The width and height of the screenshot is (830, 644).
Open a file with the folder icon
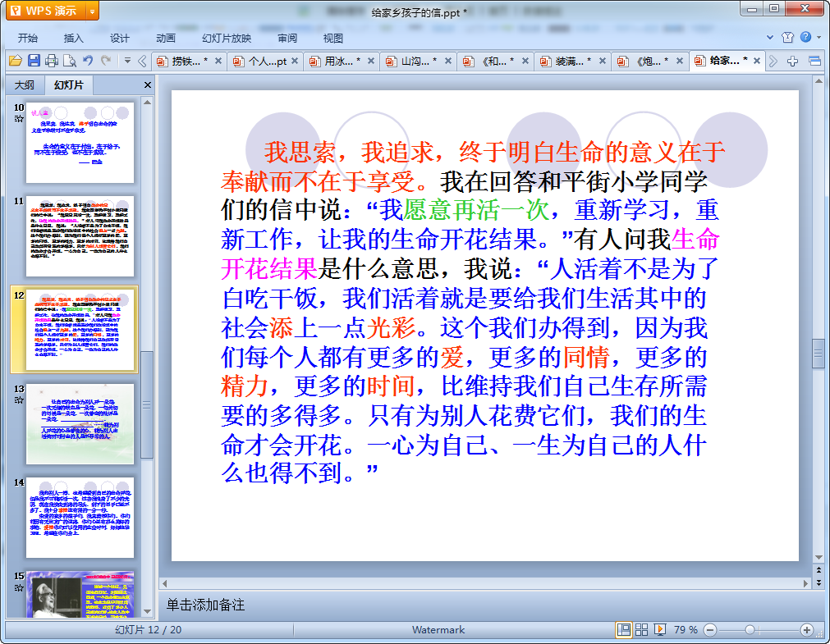pos(16,61)
